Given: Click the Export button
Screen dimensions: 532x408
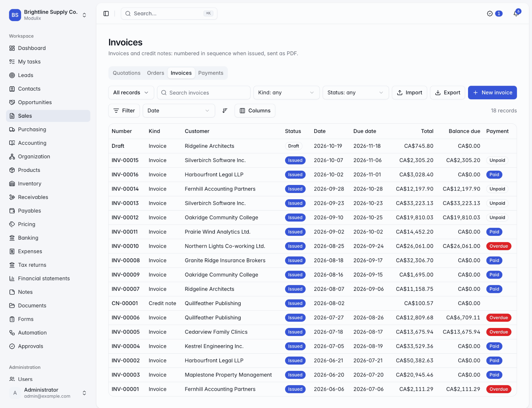Looking at the screenshot, I should 447,92.
